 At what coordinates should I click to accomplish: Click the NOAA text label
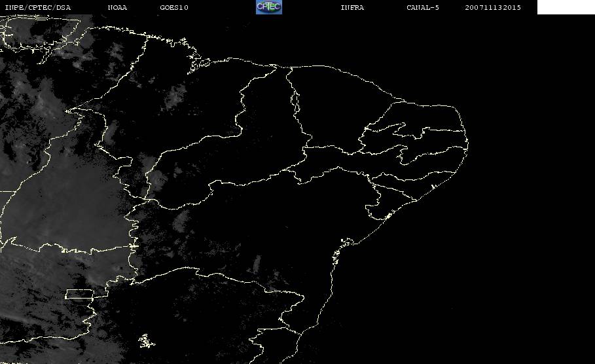pyautogui.click(x=117, y=8)
